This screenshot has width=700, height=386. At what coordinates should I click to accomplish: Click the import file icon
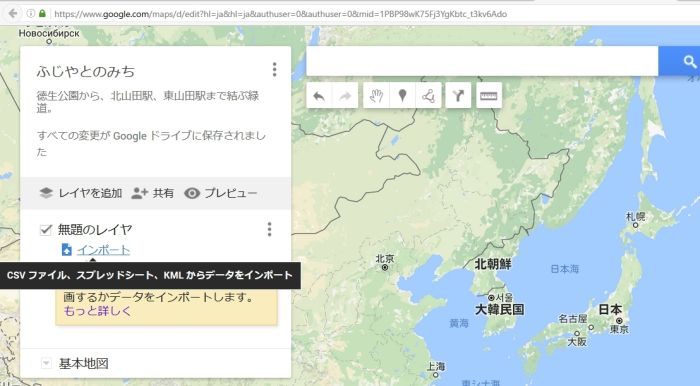pos(67,250)
